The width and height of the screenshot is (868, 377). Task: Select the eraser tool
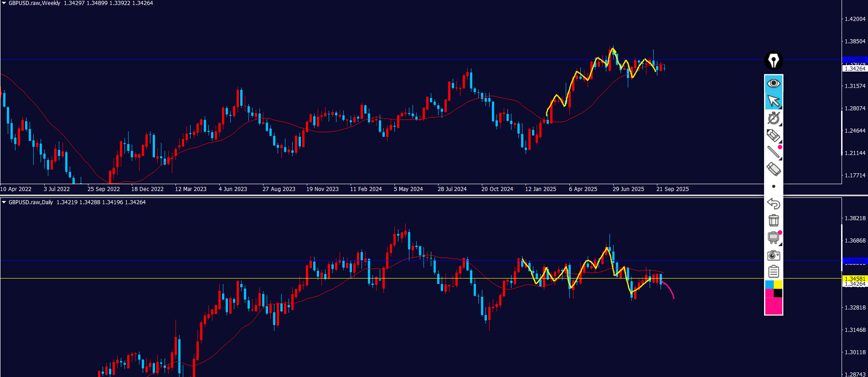[773, 169]
